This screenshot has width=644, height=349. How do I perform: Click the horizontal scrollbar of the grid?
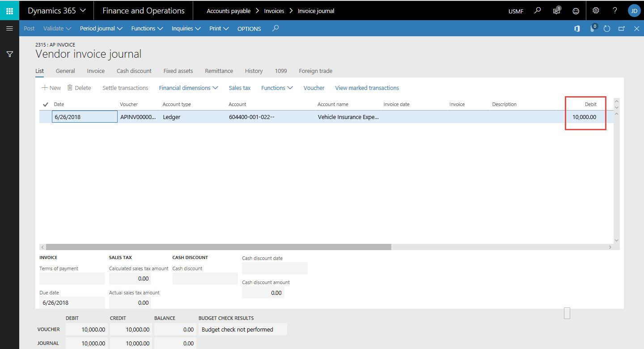[218, 247]
